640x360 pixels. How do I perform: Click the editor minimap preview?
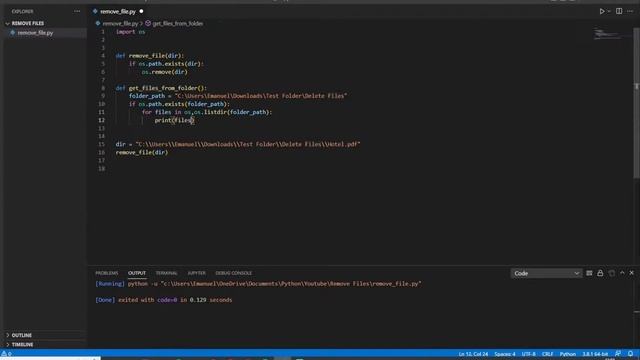pyautogui.click(x=607, y=34)
